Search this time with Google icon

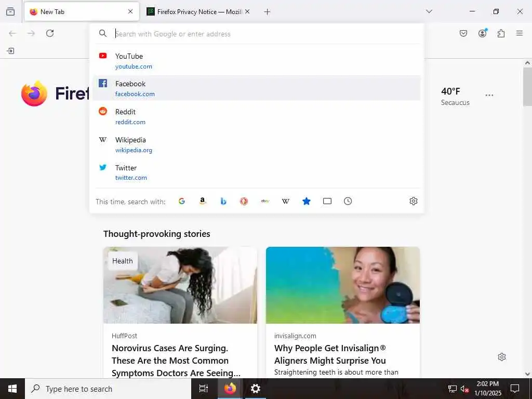click(x=182, y=201)
